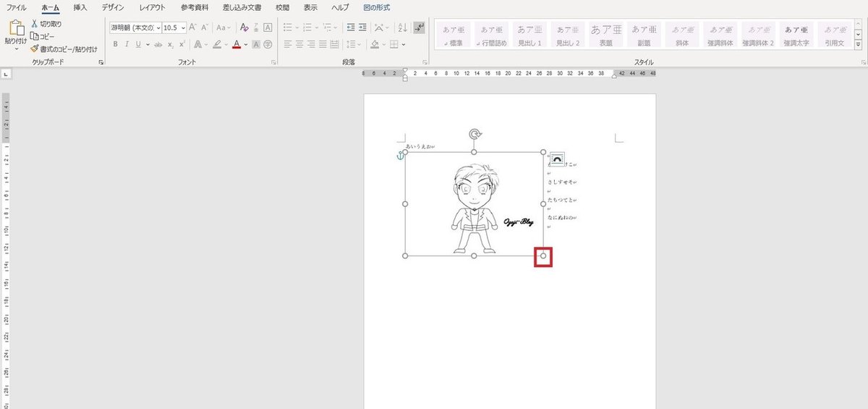The width and height of the screenshot is (868, 409).
Task: Click the rotation handle above the image
Action: [x=474, y=134]
